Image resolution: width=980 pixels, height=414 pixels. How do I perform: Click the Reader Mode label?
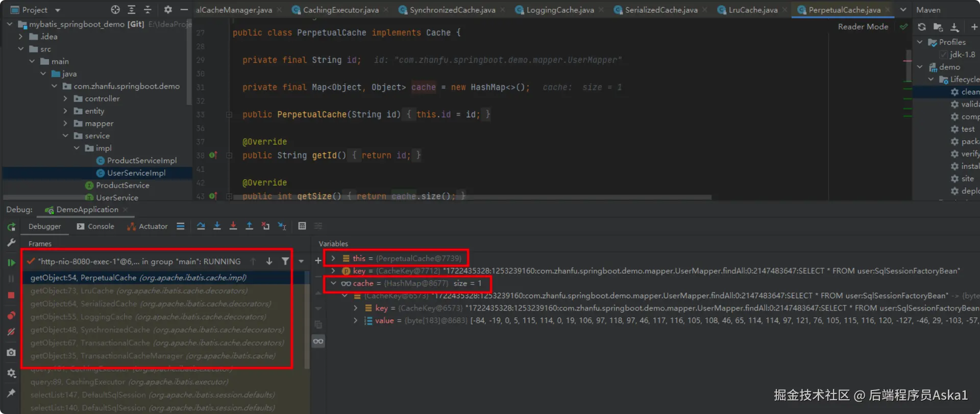863,27
